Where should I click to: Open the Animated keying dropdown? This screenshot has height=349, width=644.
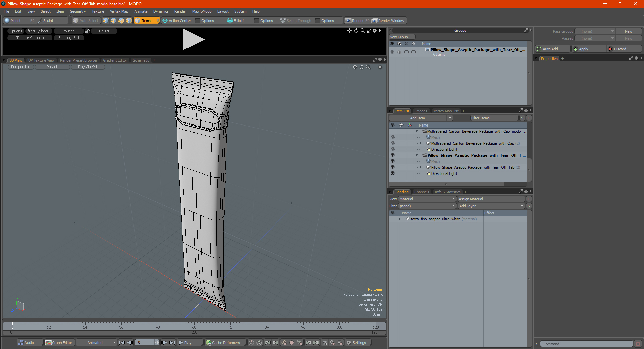97,343
